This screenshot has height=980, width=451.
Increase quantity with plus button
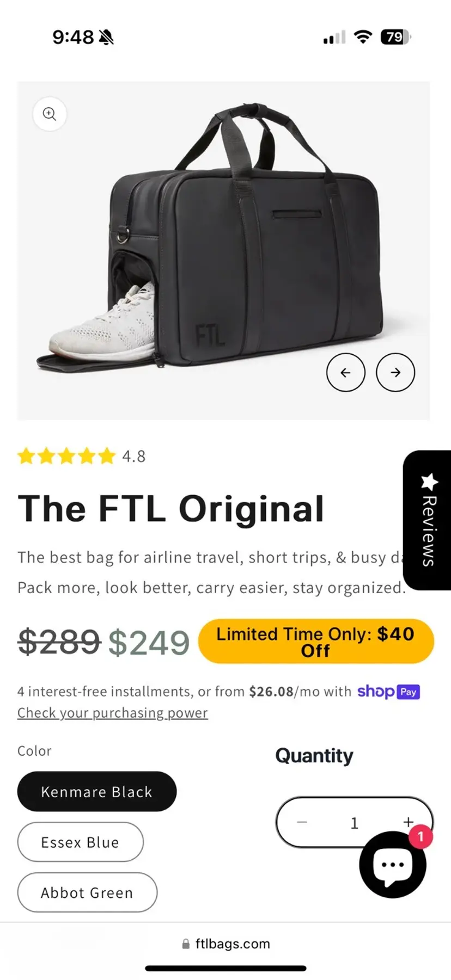coord(408,822)
